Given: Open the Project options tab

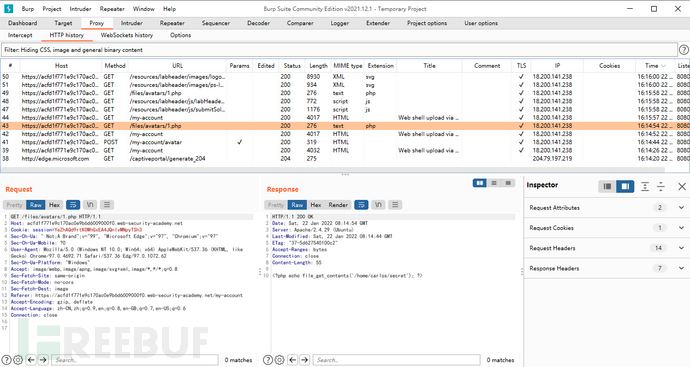Looking at the screenshot, I should 427,23.
